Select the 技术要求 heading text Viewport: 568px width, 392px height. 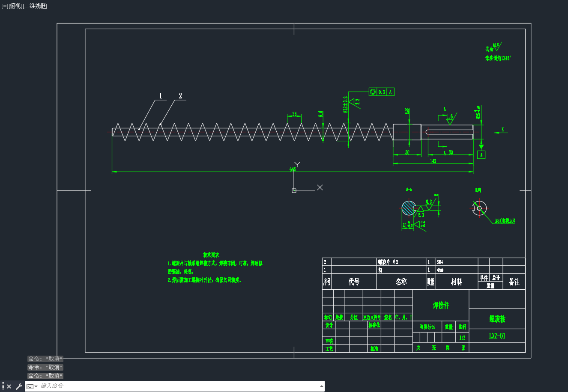coord(211,255)
